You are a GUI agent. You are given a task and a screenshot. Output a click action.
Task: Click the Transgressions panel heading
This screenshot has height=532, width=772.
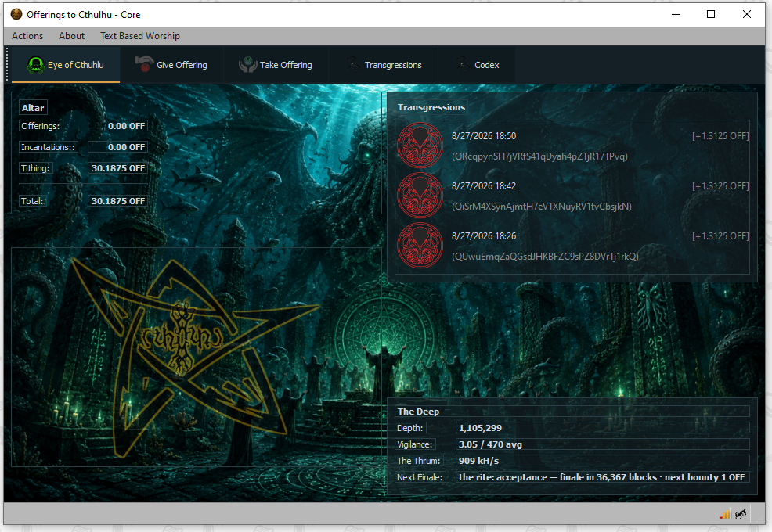(431, 107)
